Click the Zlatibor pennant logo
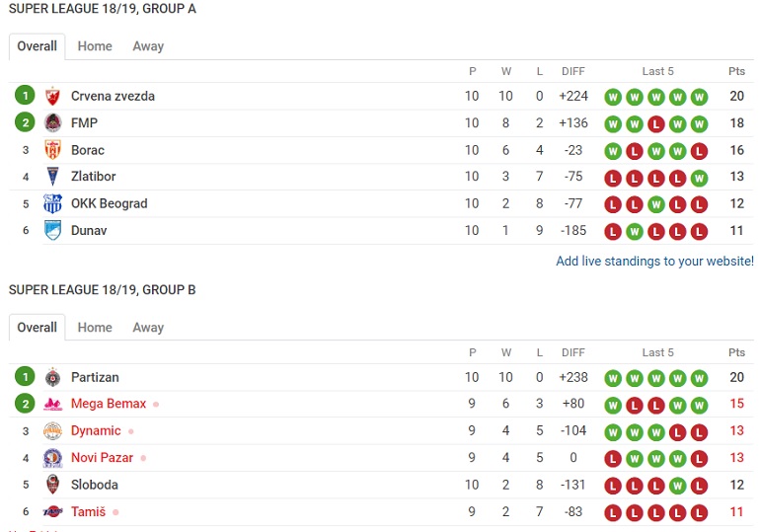Viewport: 760px width, 532px height. click(53, 177)
